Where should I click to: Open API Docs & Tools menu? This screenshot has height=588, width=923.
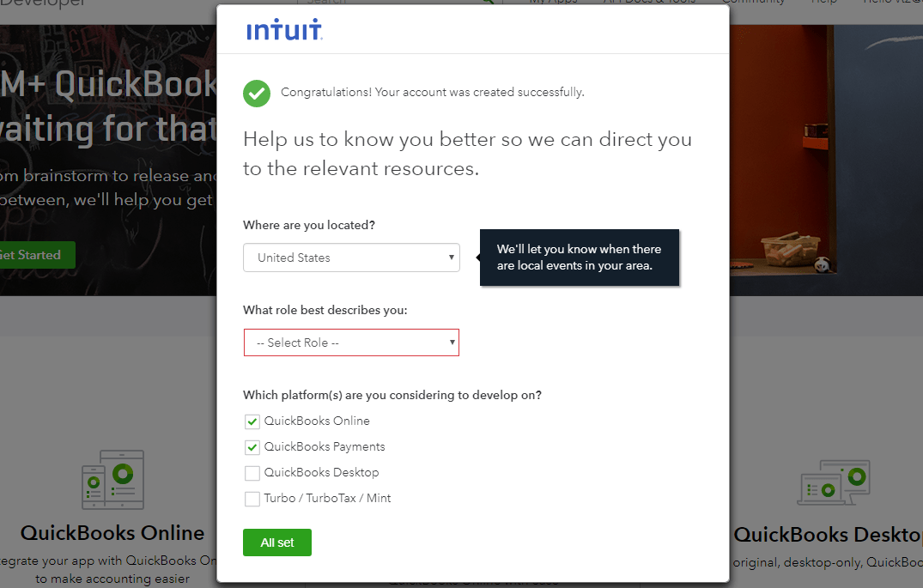(x=648, y=3)
